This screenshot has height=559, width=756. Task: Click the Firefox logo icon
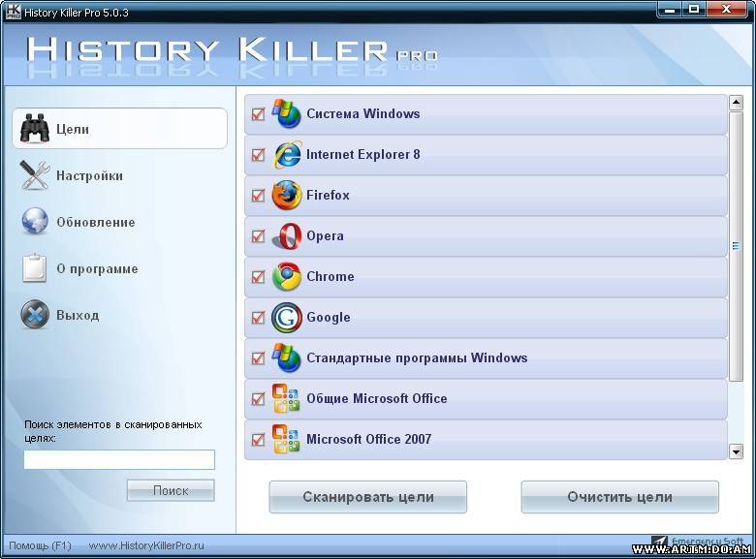tap(286, 195)
